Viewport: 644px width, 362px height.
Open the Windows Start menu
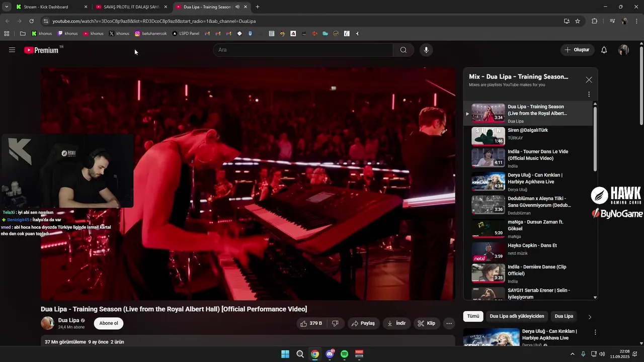tap(285, 354)
